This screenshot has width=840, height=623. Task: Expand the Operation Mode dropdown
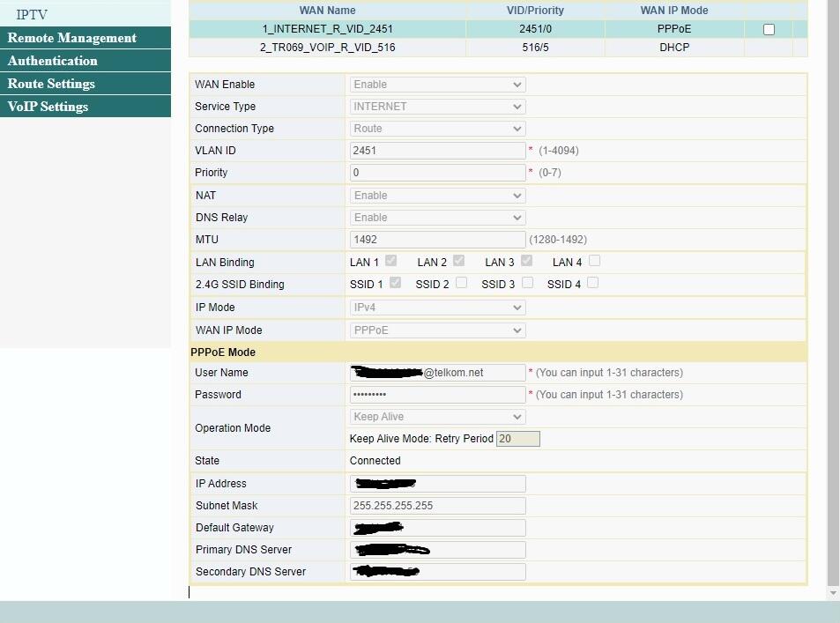pyautogui.click(x=437, y=417)
